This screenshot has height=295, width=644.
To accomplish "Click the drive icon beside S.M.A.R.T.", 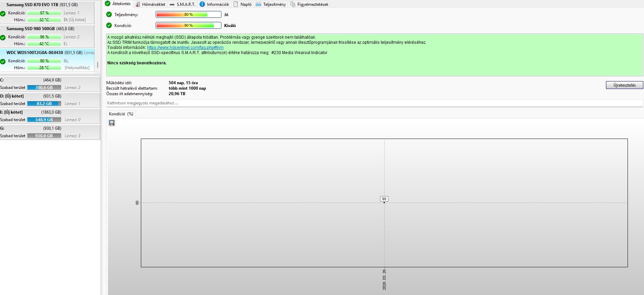I will coord(172,4).
